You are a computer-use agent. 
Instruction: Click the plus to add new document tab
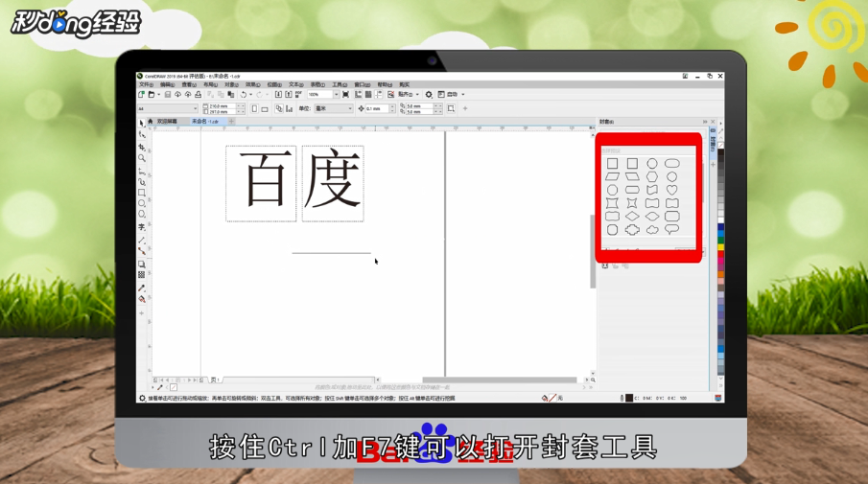coord(231,122)
